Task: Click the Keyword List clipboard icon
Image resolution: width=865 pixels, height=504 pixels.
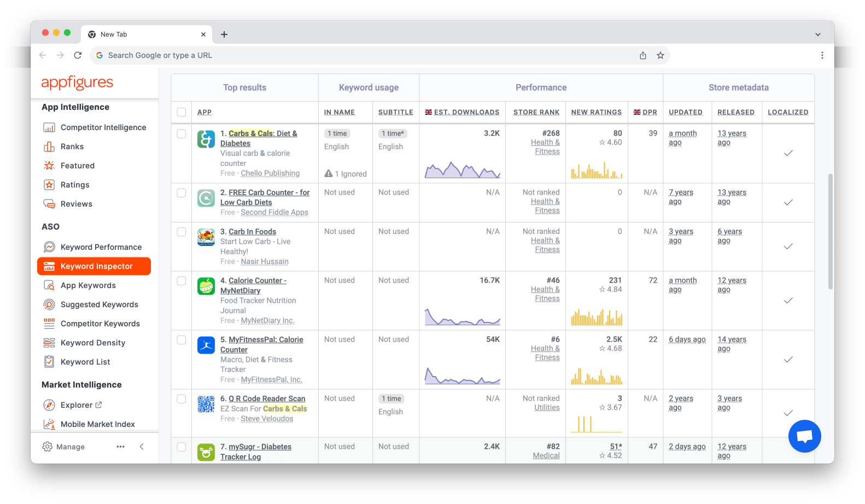Action: click(49, 362)
